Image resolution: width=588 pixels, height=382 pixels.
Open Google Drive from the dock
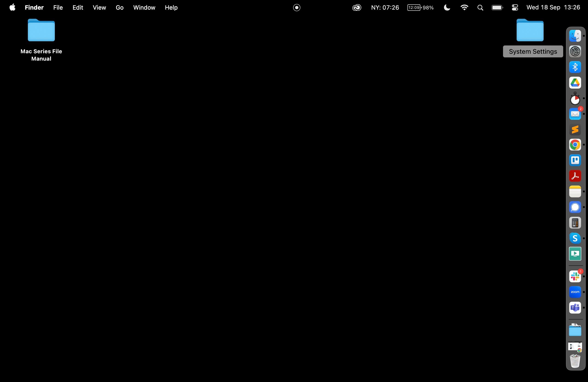575,83
